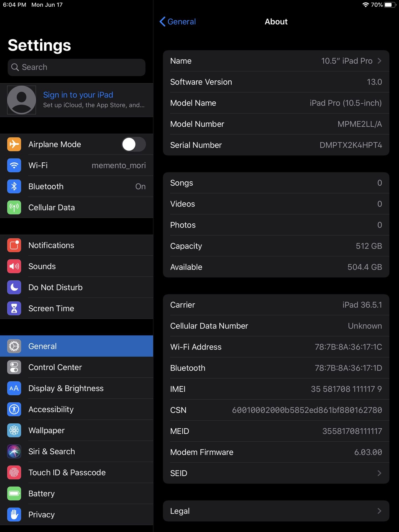Image resolution: width=399 pixels, height=532 pixels.
Task: Select Carrier iPad 36.5.1 value
Action: 362,305
